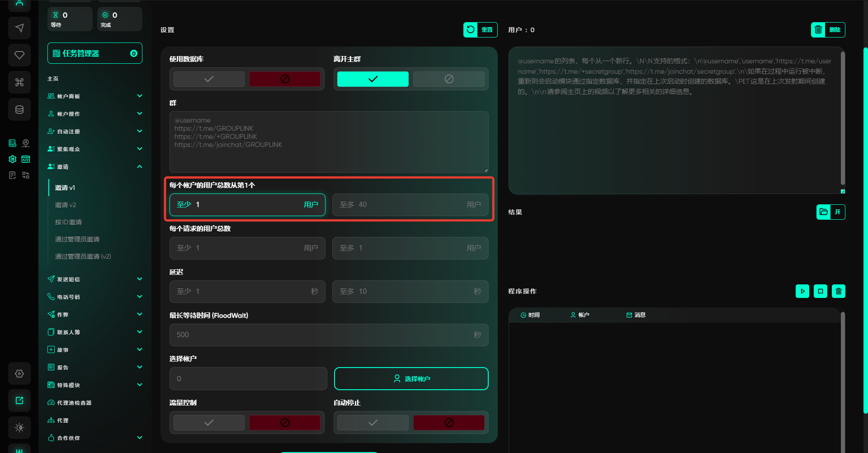Disable 离开主群 with the prohibit option
Image resolution: width=868 pixels, height=453 pixels.
pos(448,79)
